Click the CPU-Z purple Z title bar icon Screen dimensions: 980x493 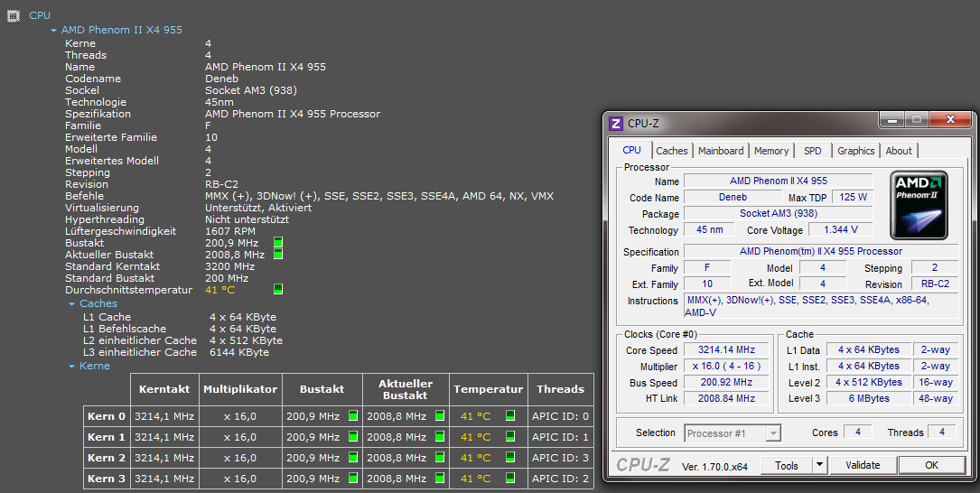(x=616, y=123)
